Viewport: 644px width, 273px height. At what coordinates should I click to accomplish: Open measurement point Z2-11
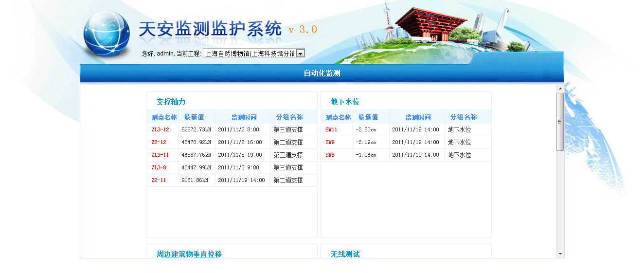pyautogui.click(x=159, y=181)
